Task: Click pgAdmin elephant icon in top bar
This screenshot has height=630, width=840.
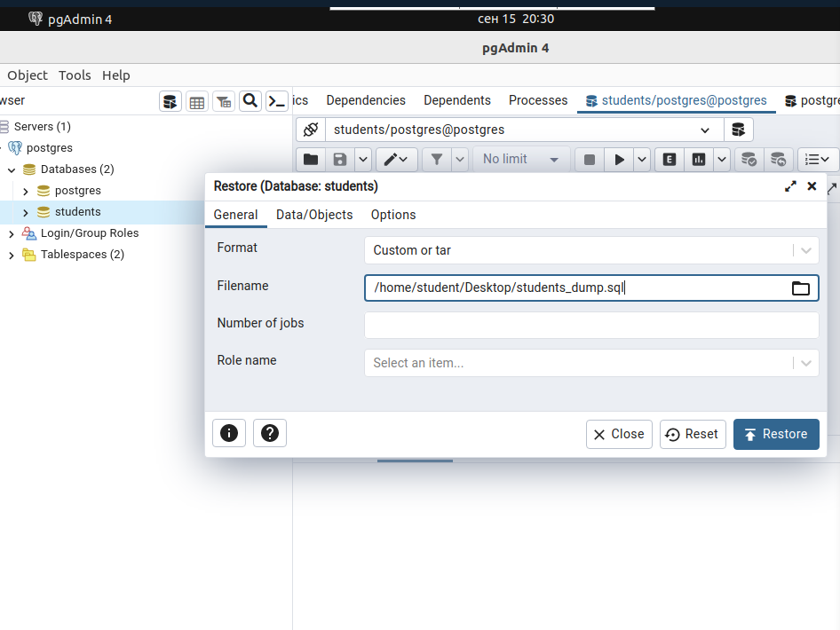Action: (36, 19)
